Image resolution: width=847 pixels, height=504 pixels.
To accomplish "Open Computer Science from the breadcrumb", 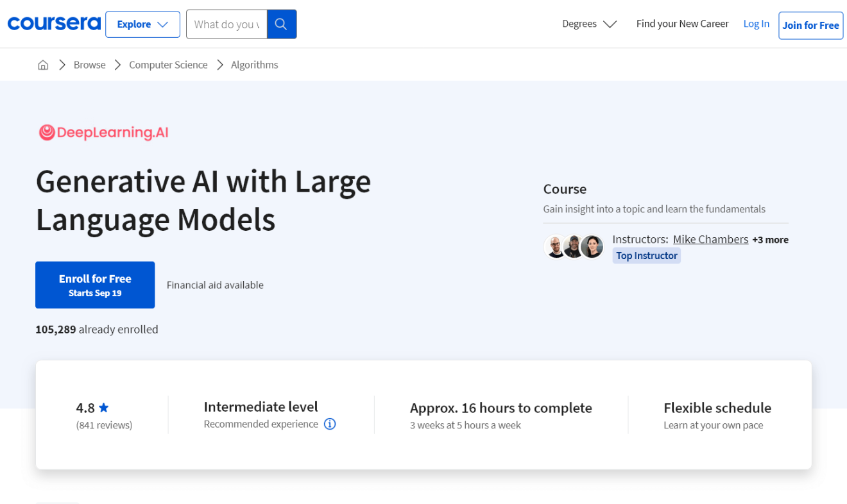I will (168, 64).
